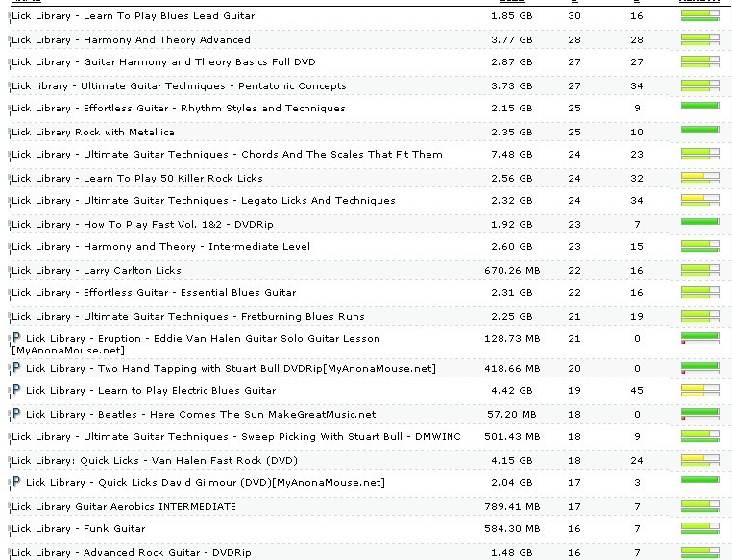
Task: Click the P icon beside Learn to Play Electric Blues
Action: click(x=16, y=390)
